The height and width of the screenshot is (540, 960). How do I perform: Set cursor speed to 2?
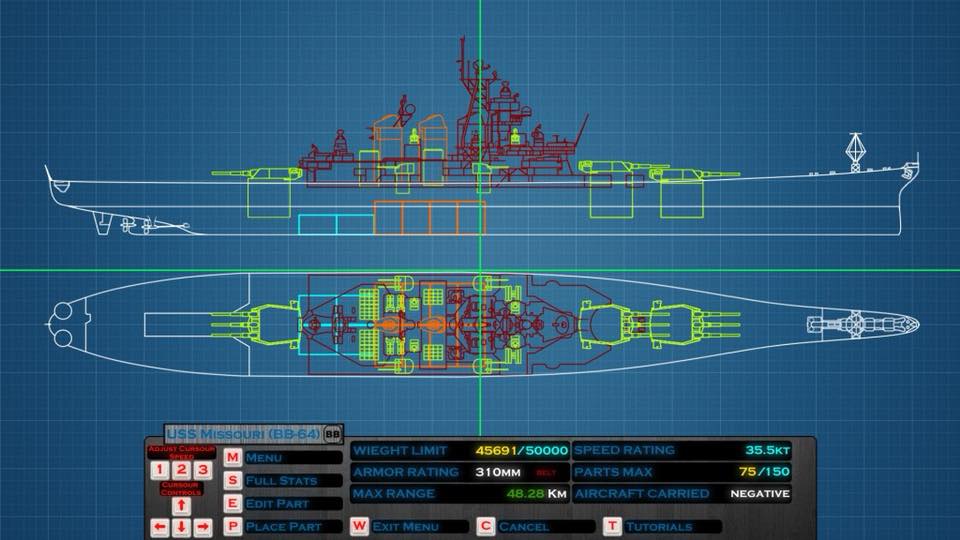click(181, 470)
